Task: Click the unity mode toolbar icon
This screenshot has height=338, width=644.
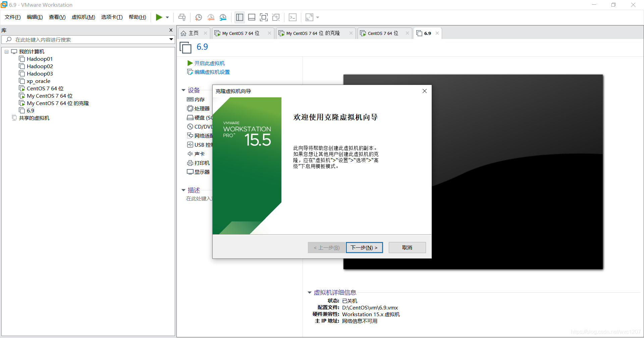Action: coord(276,17)
